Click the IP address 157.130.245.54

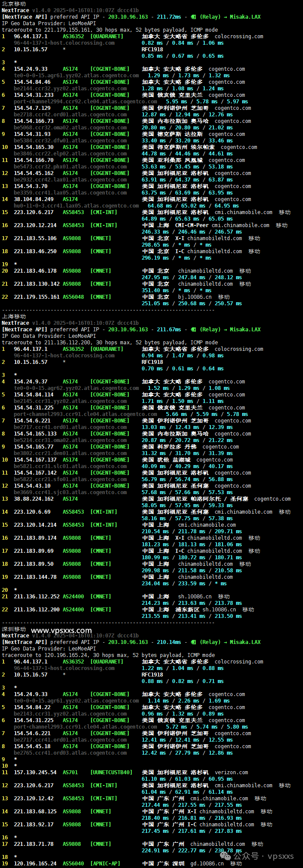[35, 772]
